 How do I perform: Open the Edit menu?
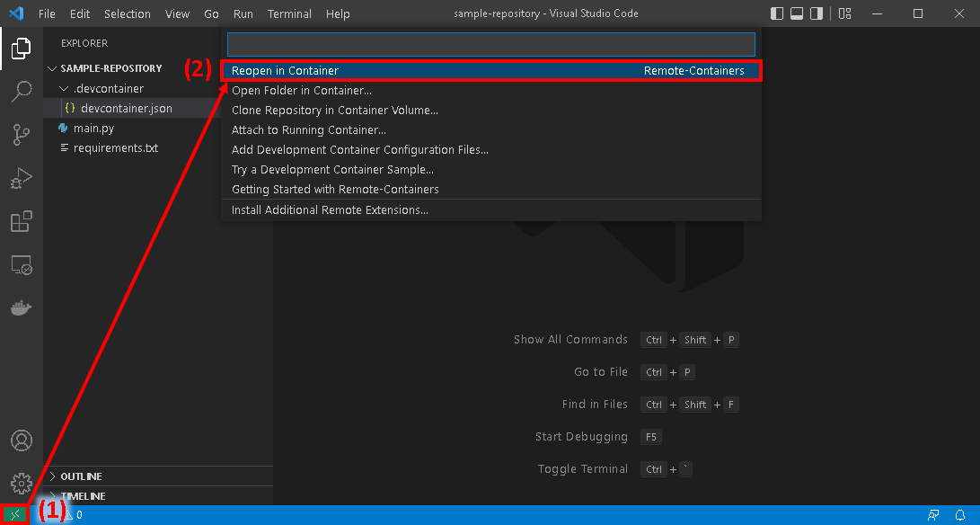pos(80,13)
